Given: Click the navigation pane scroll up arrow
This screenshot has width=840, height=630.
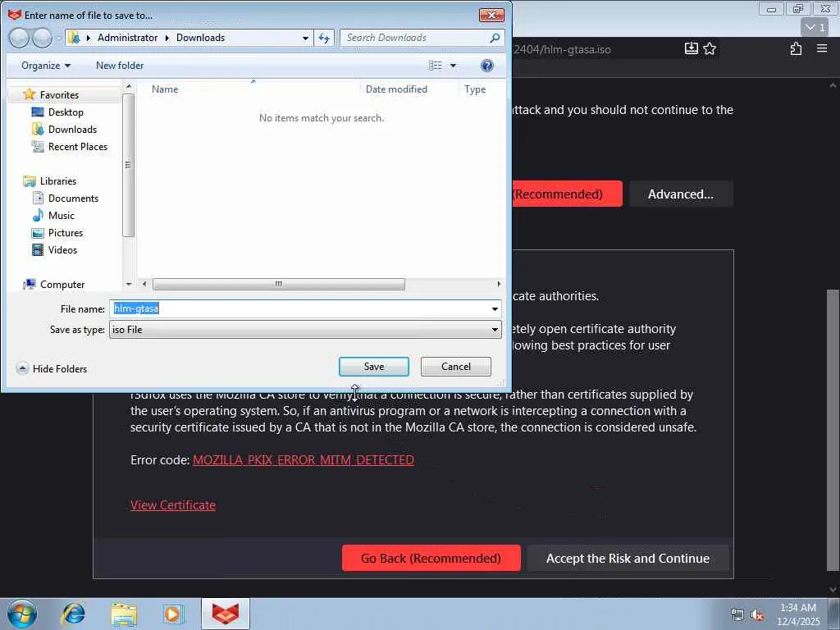Looking at the screenshot, I should click(128, 86).
